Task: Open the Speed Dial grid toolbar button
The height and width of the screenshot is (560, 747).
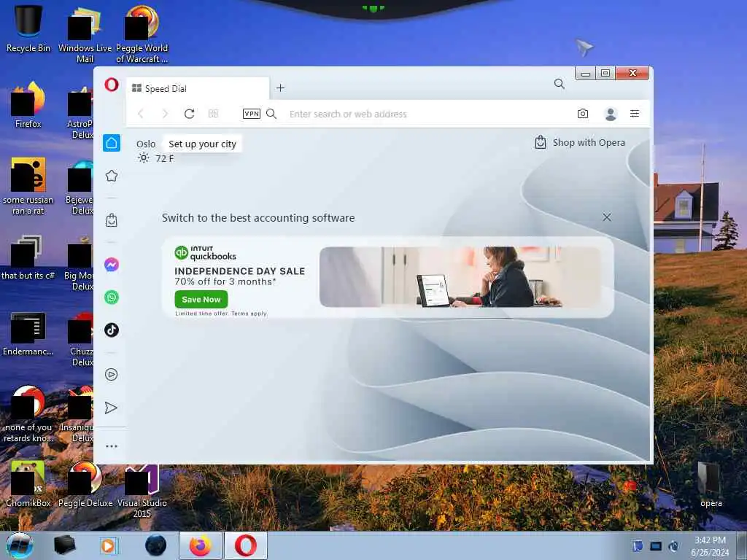Action: (214, 114)
